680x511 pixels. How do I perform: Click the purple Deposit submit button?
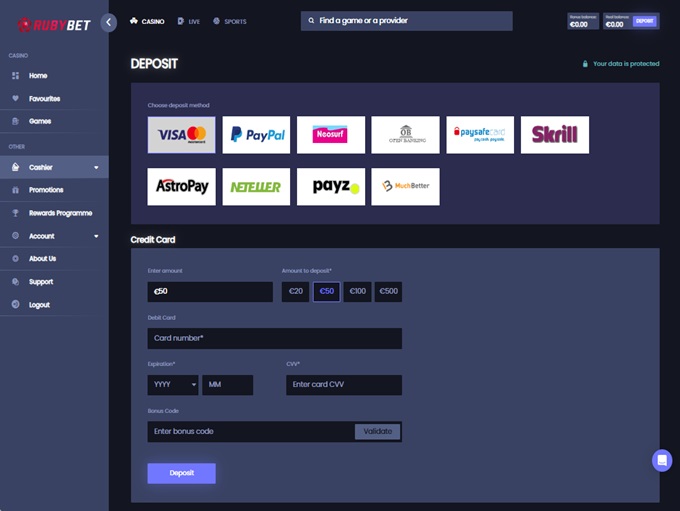coord(181,473)
